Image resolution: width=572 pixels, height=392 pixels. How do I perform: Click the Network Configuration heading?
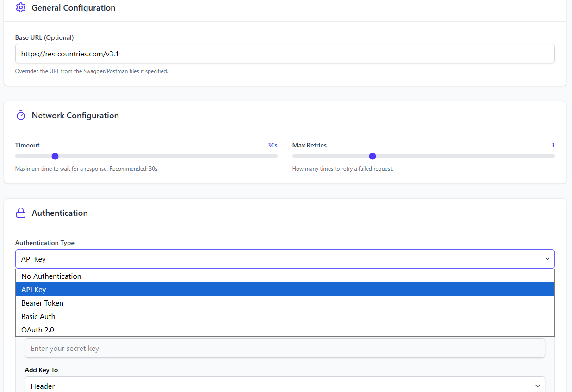coord(75,116)
